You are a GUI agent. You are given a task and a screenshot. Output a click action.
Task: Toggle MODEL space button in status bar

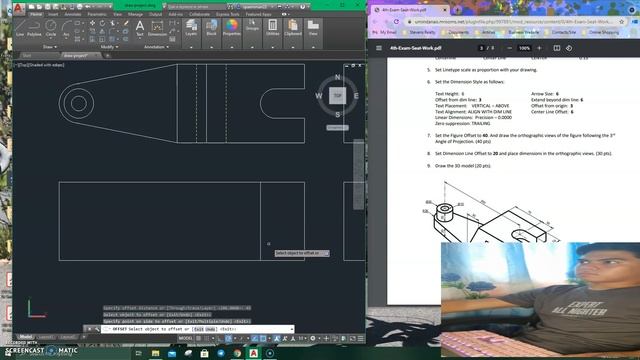pyautogui.click(x=185, y=338)
